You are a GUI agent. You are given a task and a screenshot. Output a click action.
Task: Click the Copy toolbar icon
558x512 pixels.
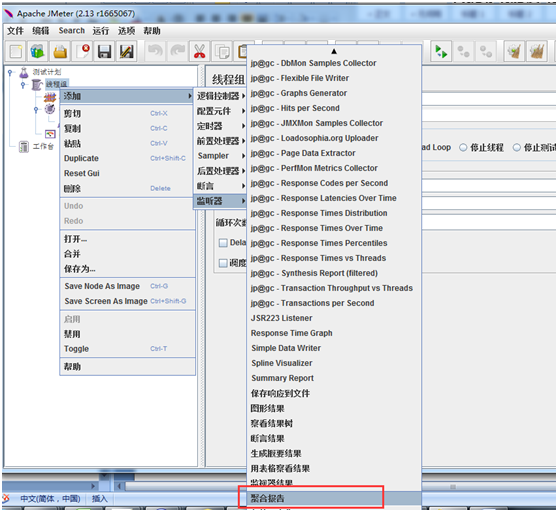click(x=222, y=52)
